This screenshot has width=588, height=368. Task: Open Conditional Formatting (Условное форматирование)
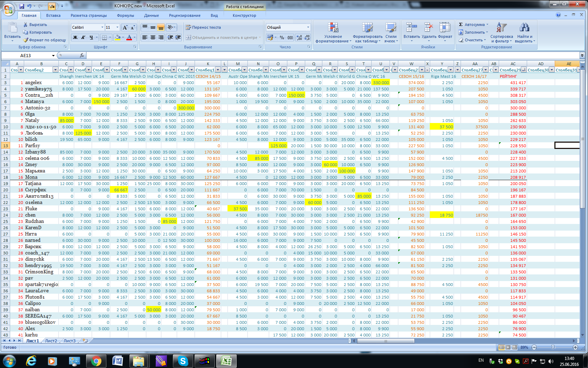(333, 33)
